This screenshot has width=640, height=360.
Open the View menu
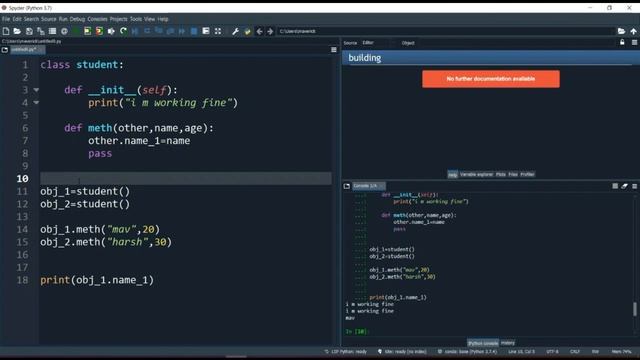pos(149,19)
